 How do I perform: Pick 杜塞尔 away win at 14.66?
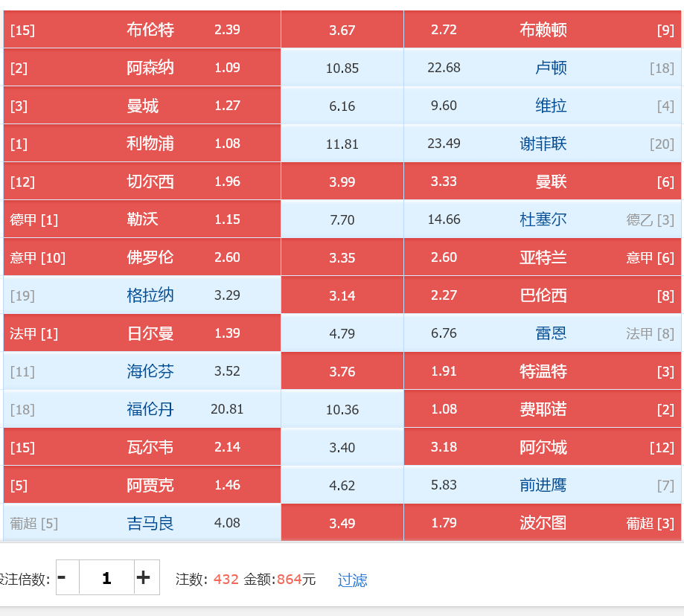(543, 219)
